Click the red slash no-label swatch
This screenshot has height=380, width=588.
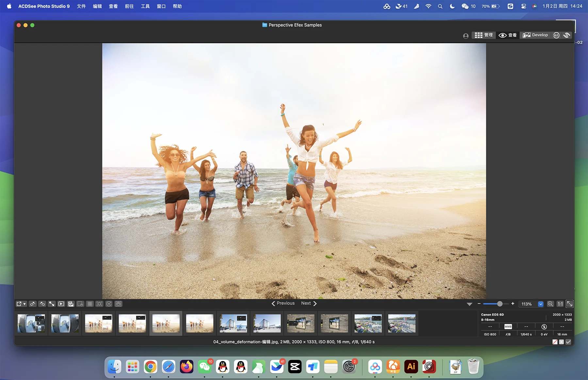click(555, 342)
